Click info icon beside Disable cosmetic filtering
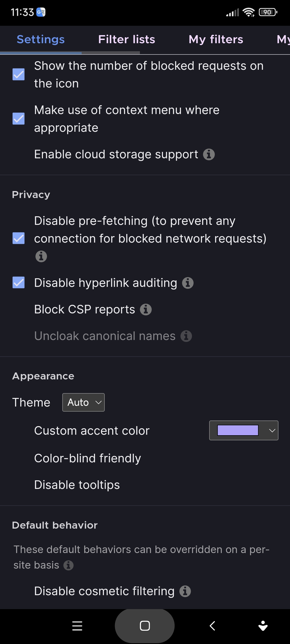290x644 pixels. click(185, 591)
